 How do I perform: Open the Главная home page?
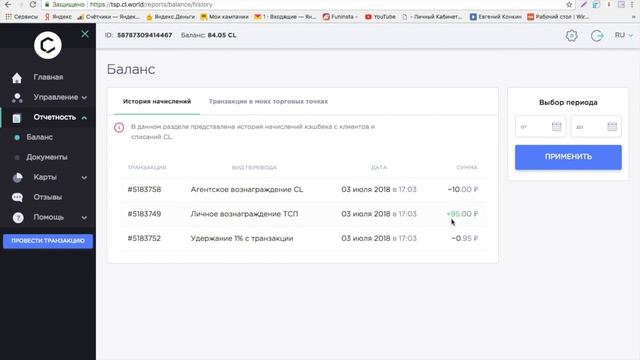[x=48, y=77]
